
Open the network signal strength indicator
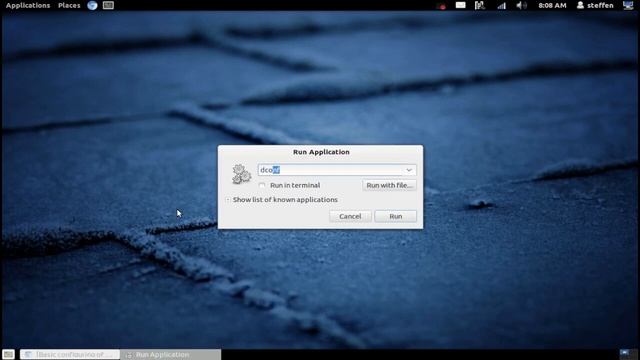(501, 6)
